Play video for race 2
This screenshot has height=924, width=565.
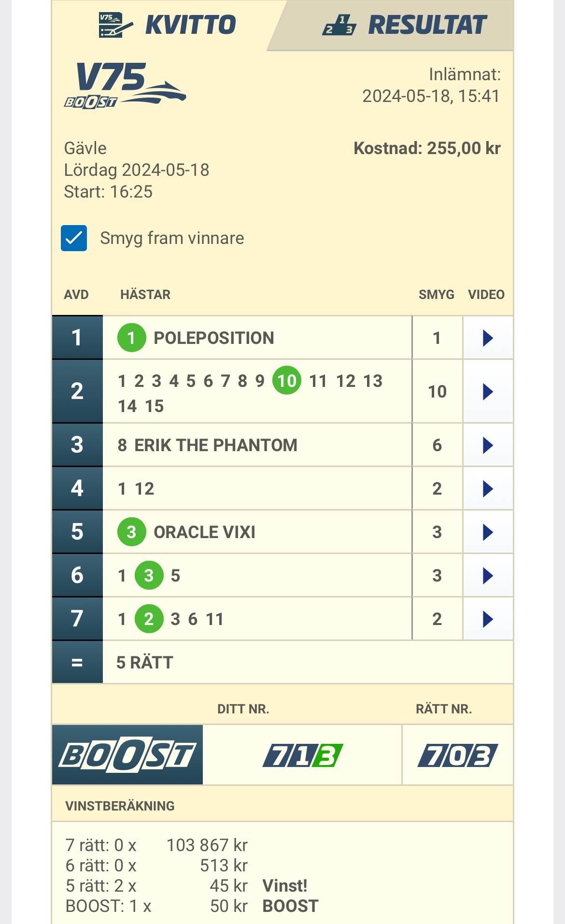pos(488,391)
